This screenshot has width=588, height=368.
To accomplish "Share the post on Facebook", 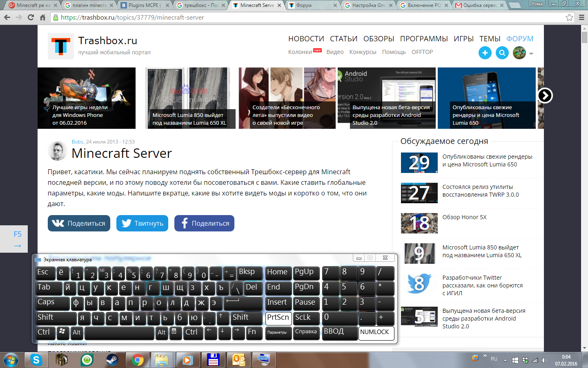I will (x=204, y=223).
